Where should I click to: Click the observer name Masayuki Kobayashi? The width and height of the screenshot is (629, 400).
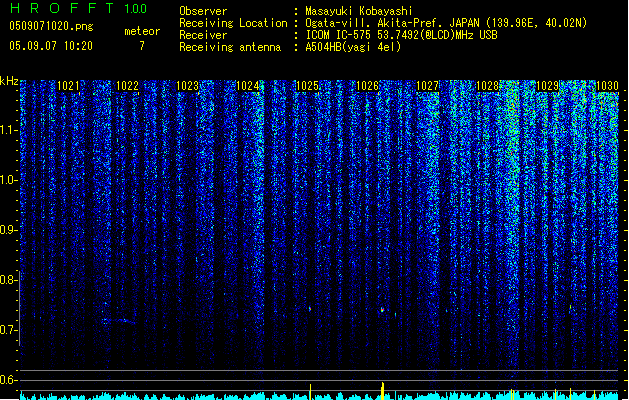coord(359,11)
